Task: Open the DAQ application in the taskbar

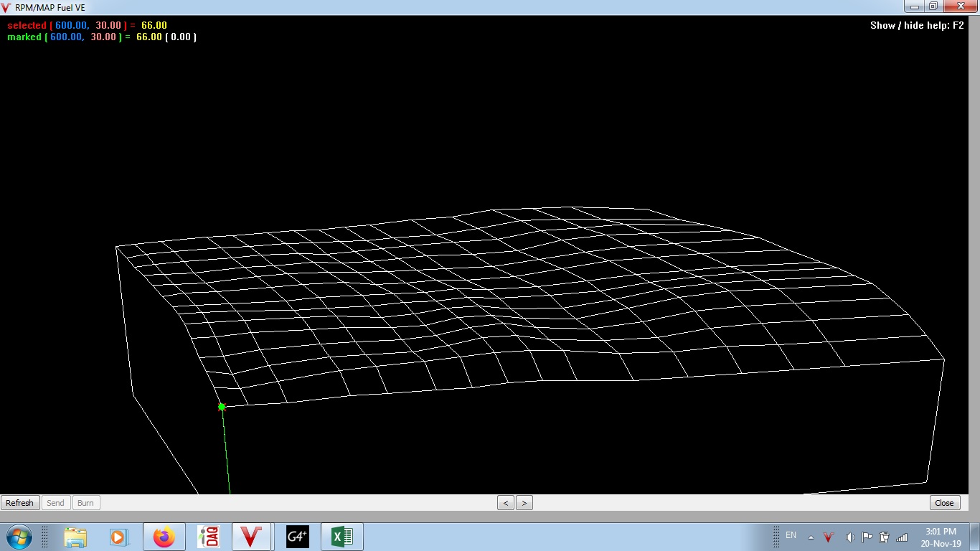Action: tap(209, 537)
